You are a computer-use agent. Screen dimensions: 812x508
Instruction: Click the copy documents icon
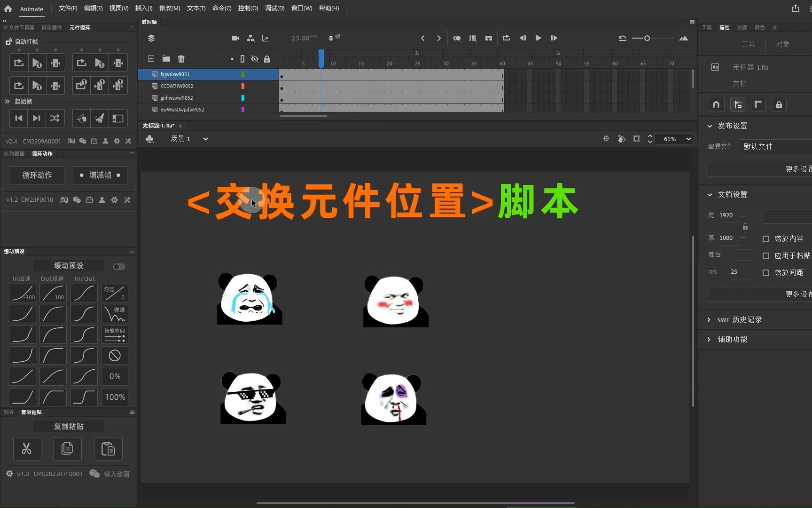click(67, 449)
